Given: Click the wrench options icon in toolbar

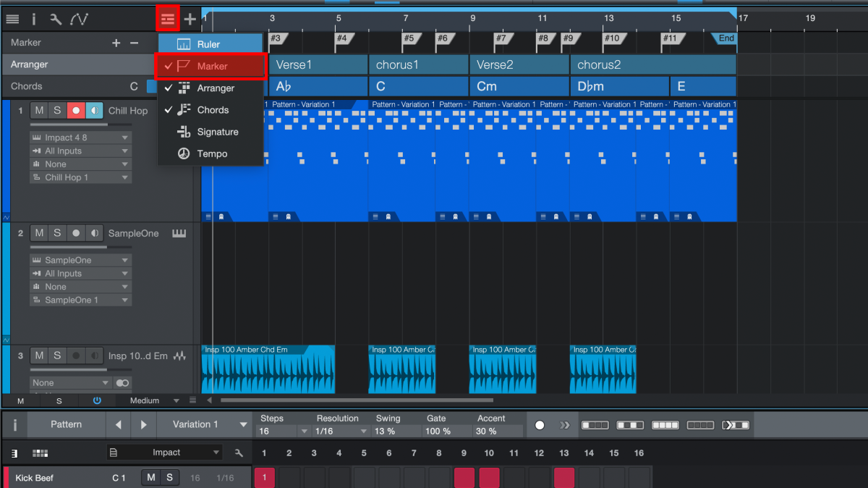Looking at the screenshot, I should [55, 19].
